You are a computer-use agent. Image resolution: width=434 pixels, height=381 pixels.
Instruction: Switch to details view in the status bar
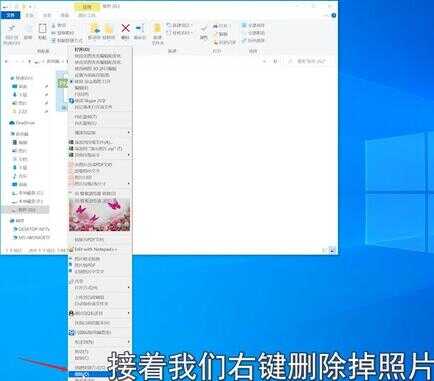click(325, 250)
